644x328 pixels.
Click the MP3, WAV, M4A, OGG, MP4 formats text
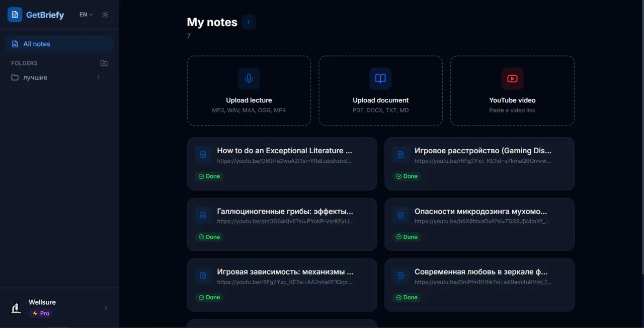pos(249,110)
